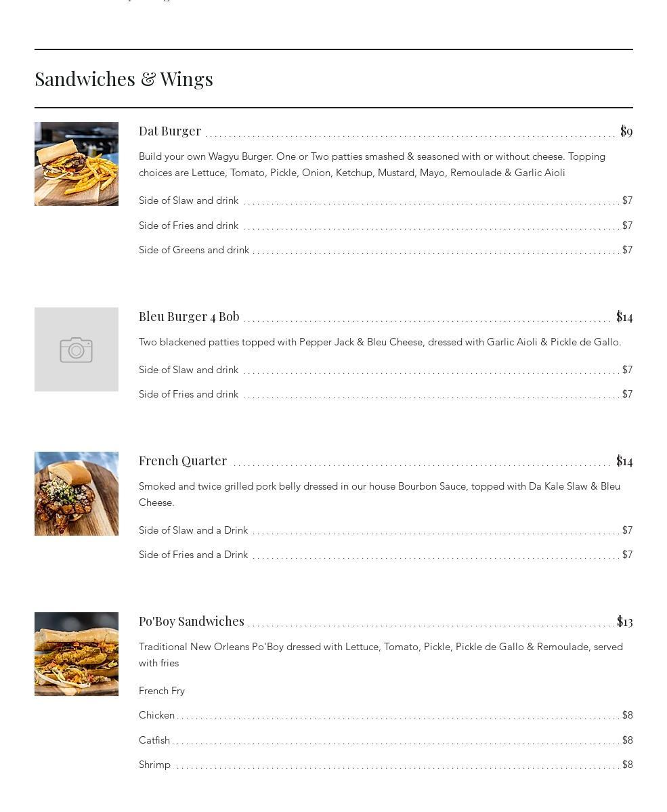Click the Dat Burger Wagyu description text
Viewport: 667px width, 812px height.
372,165
